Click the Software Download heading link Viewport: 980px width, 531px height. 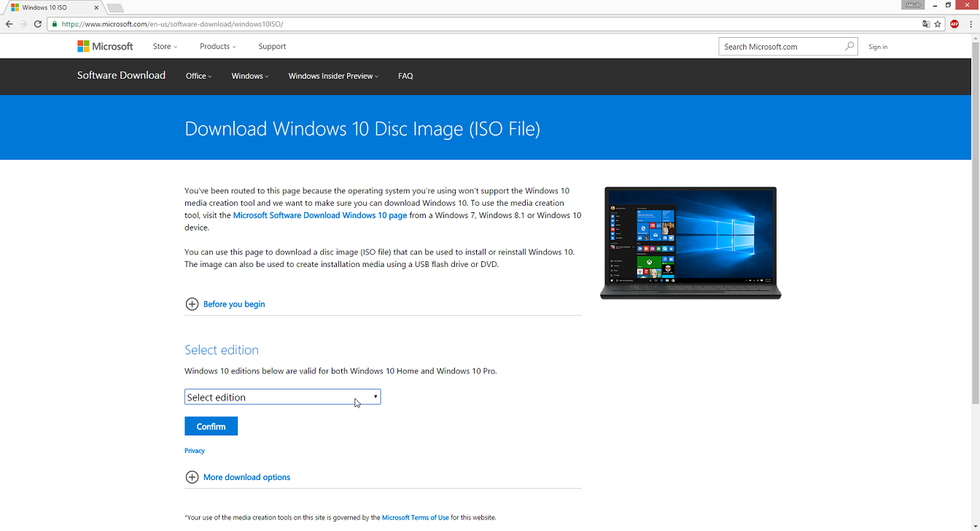121,75
